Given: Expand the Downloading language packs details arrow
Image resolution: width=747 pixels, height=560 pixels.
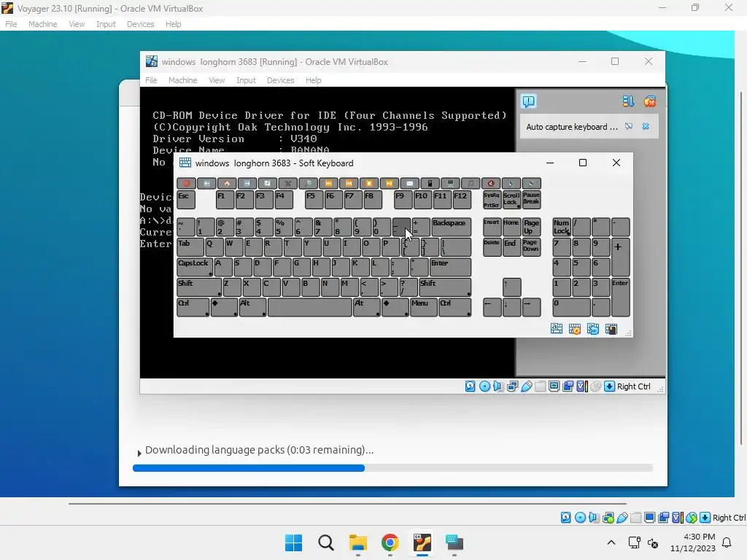Looking at the screenshot, I should click(139, 453).
